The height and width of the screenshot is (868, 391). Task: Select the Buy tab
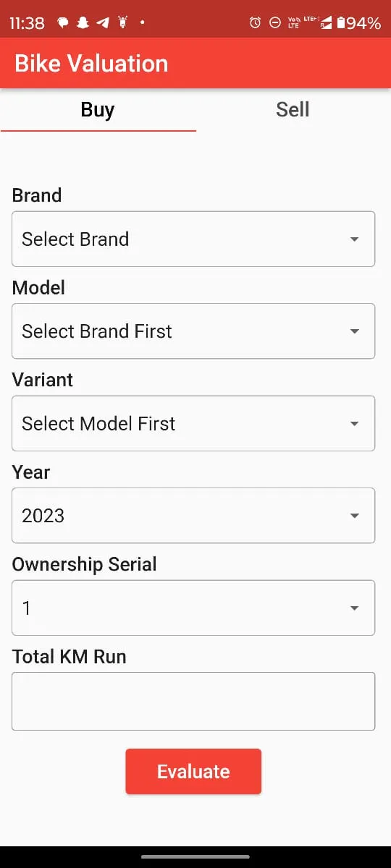coord(98,110)
